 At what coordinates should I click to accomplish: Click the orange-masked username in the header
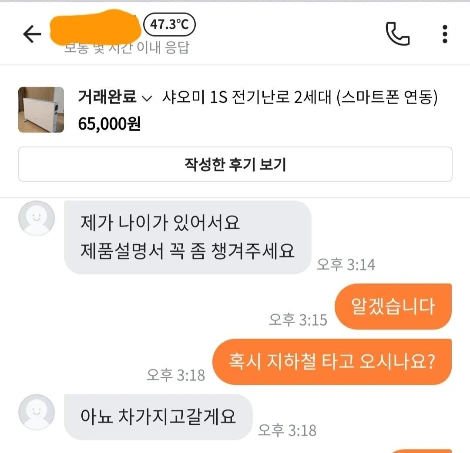pos(95,27)
